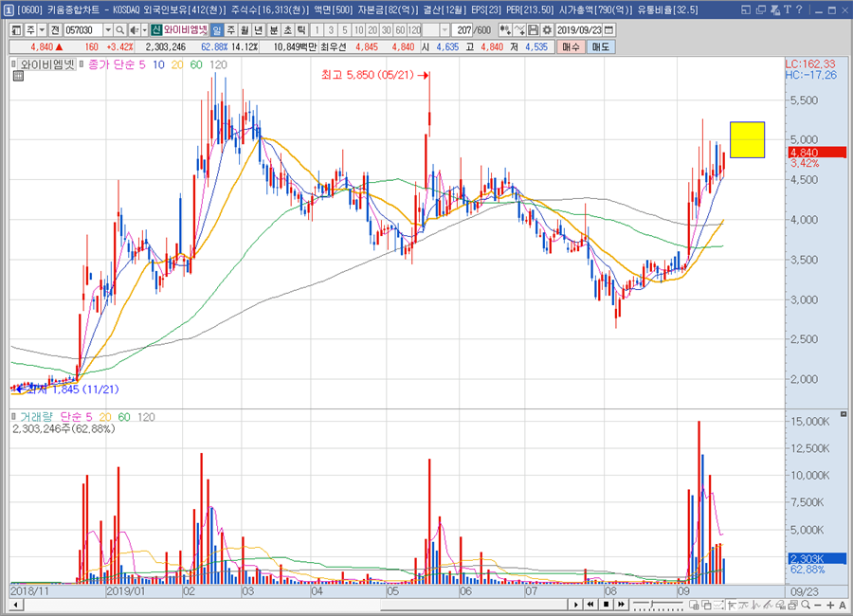This screenshot has height=616, width=853.
Task: Click the 매수 buy button
Action: (571, 46)
